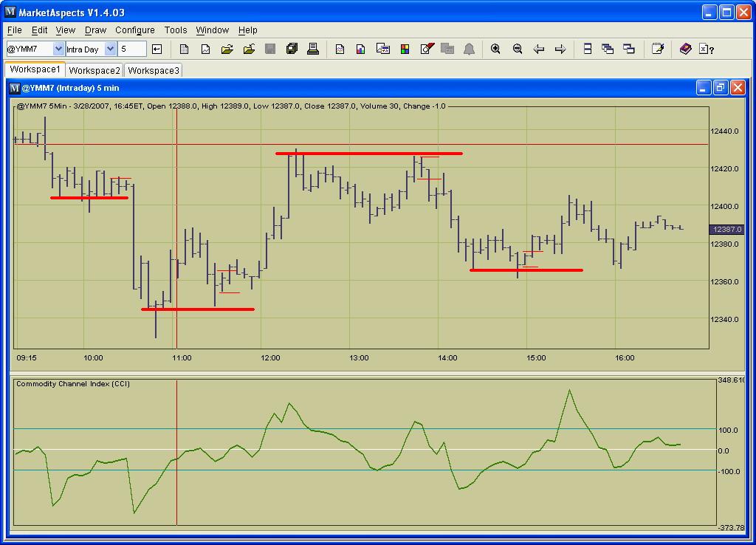Click the zoom out magnifier icon
The width and height of the screenshot is (756, 545).
point(518,49)
